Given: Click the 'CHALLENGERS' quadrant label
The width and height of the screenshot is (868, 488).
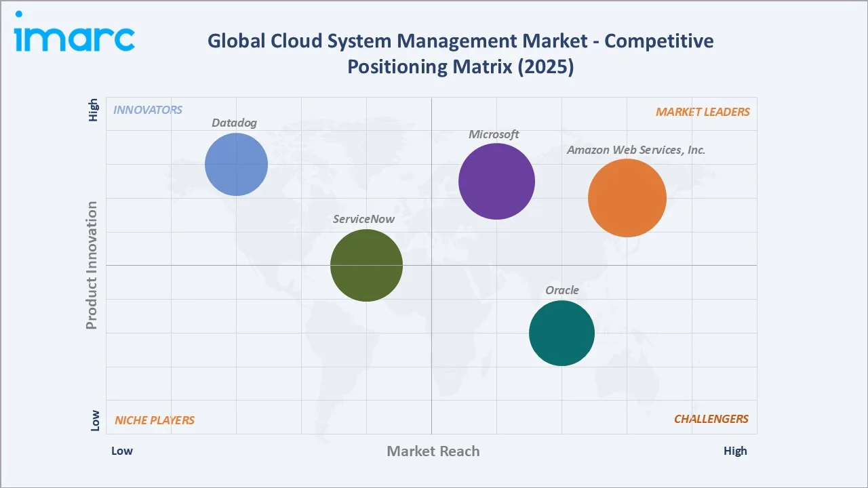Looking at the screenshot, I should pos(711,419).
